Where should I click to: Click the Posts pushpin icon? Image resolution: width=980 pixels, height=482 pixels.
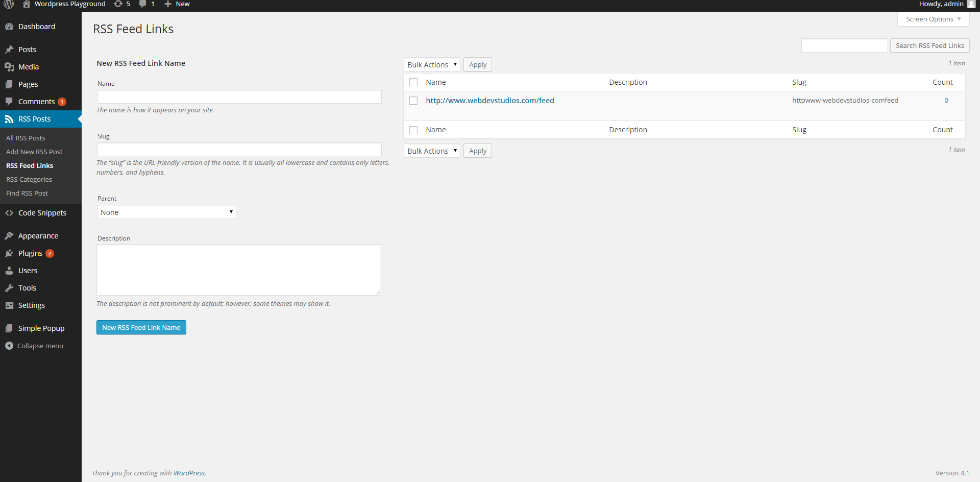[x=9, y=50]
